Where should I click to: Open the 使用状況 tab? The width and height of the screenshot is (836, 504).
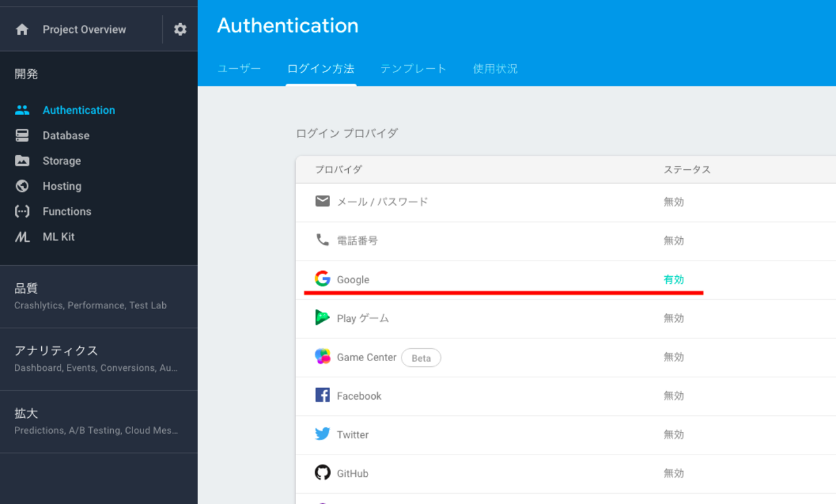(x=495, y=69)
